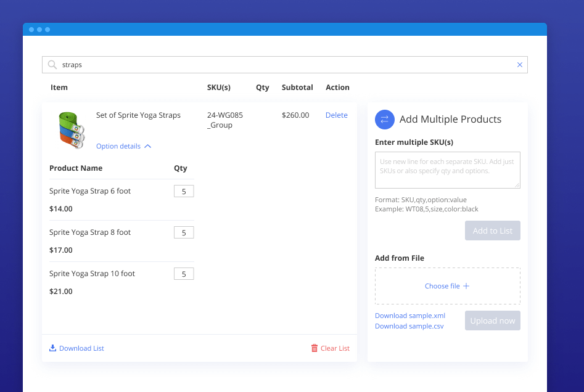Screen dimensions: 584x392
Task: Click the plus icon next to Choose file
Action: pyautogui.click(x=466, y=286)
